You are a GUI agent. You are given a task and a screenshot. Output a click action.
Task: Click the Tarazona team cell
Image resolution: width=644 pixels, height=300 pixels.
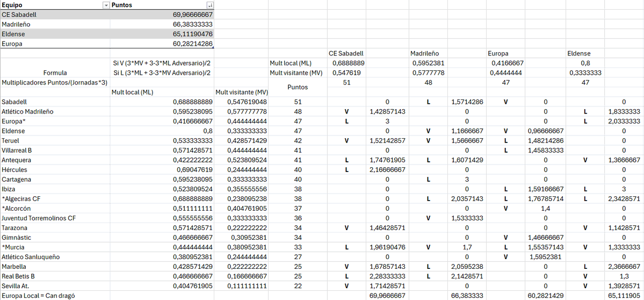coord(55,228)
